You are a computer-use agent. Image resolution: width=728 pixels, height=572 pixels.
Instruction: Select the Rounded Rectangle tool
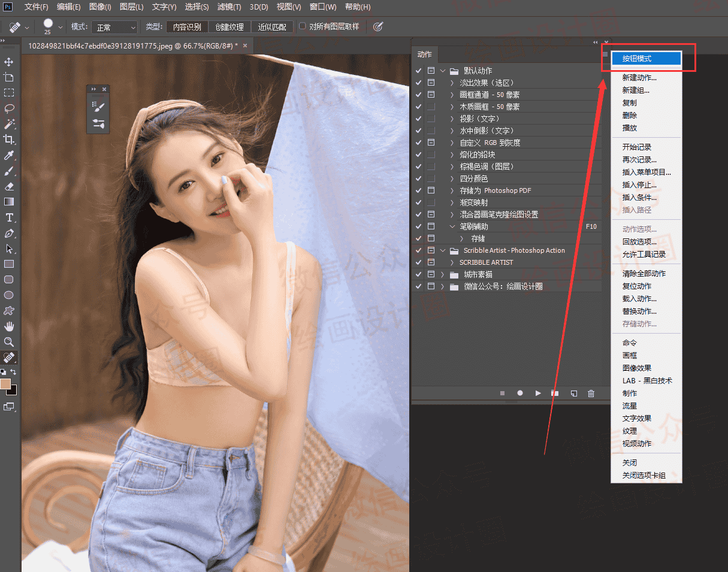click(x=9, y=280)
